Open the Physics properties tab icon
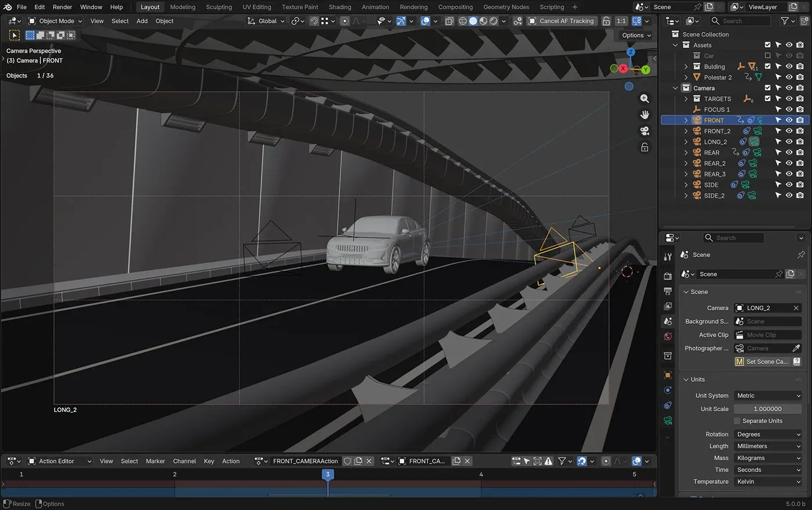Image resolution: width=812 pixels, height=510 pixels. tap(668, 390)
